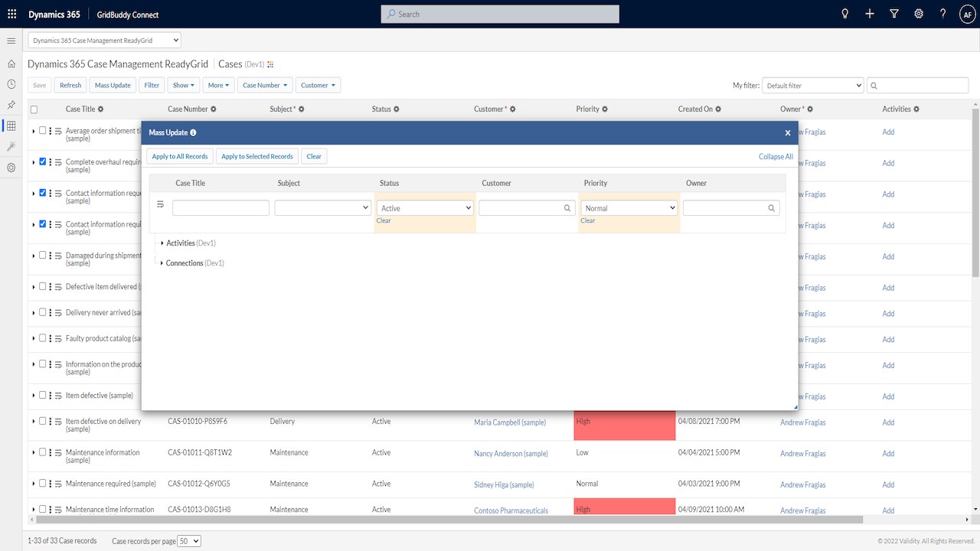Open the top bar settings gear
Screen dimensions: 980x551
pyautogui.click(x=919, y=14)
